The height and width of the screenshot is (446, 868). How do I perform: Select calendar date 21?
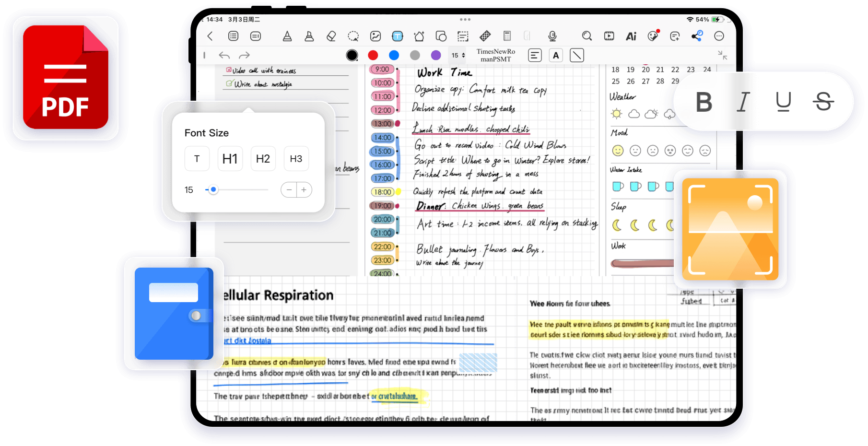pyautogui.click(x=660, y=70)
